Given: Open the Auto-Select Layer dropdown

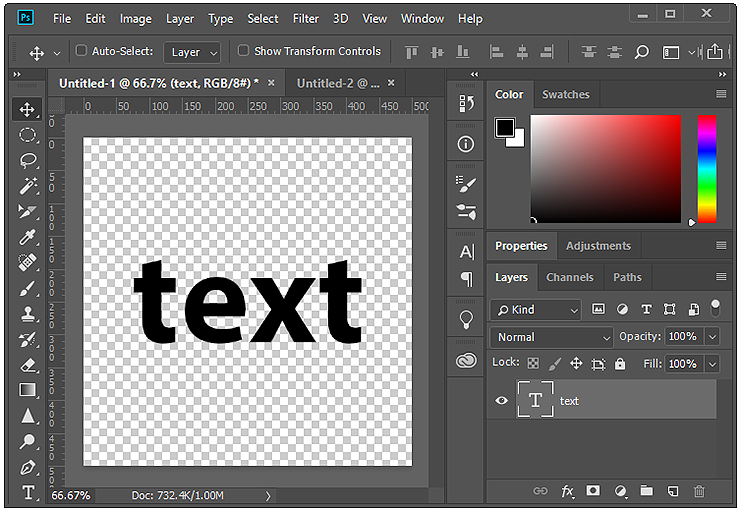Looking at the screenshot, I should click(192, 52).
